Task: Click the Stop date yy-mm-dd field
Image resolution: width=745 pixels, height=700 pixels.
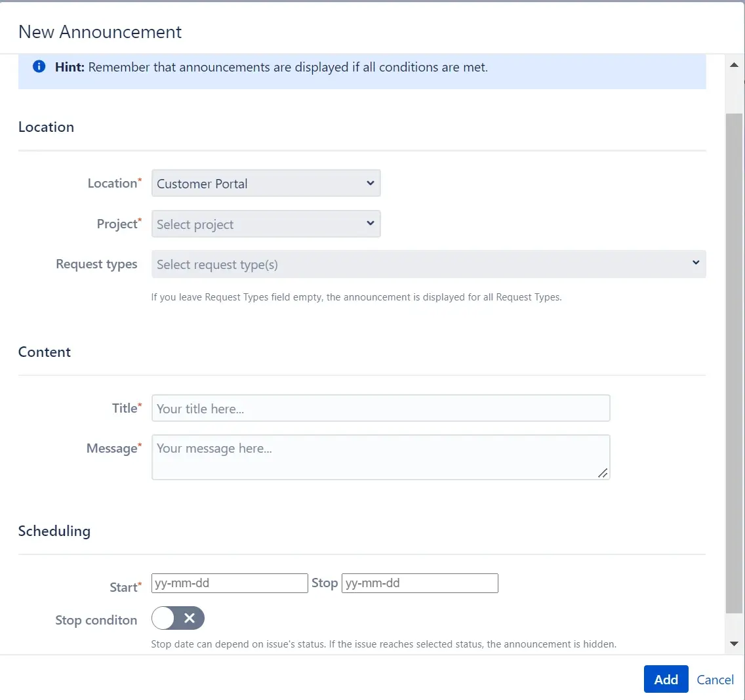Action: tap(419, 583)
